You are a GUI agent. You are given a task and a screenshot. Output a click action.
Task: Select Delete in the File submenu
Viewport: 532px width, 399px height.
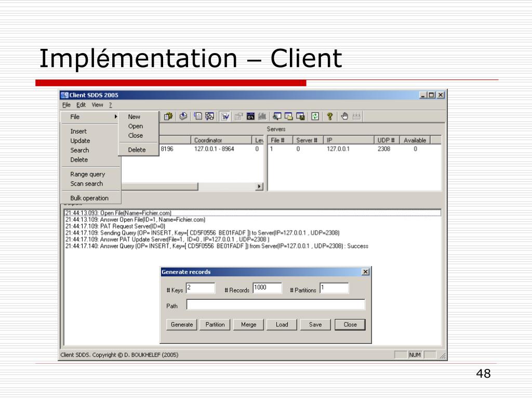[137, 150]
